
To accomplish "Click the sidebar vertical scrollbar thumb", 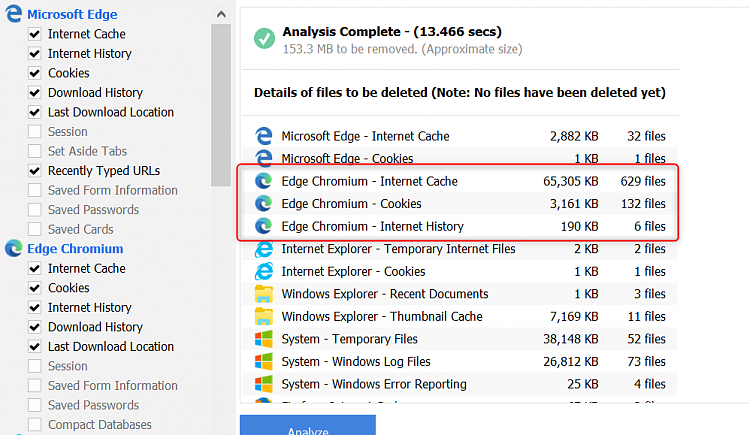I will point(221,105).
